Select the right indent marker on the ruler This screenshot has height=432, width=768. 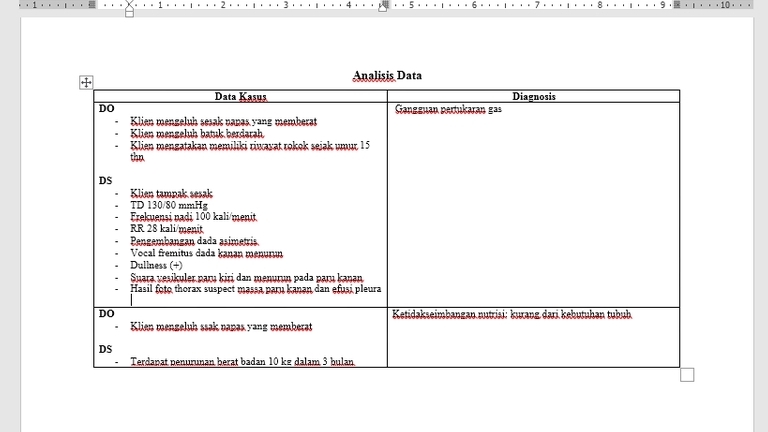click(x=383, y=6)
